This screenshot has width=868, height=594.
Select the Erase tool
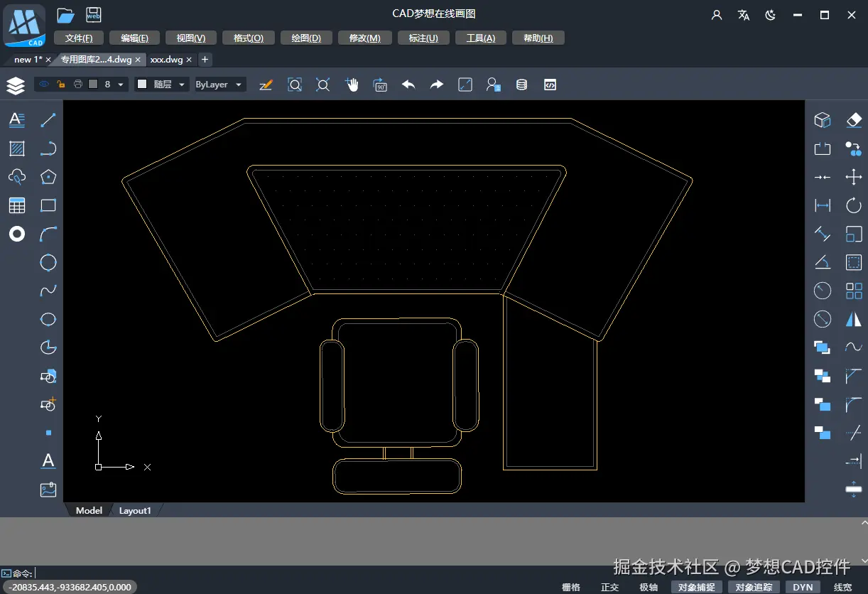coord(854,120)
